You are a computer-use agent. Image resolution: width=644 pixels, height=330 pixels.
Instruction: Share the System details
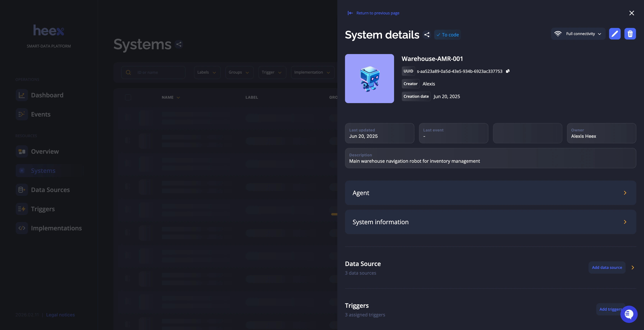[427, 34]
